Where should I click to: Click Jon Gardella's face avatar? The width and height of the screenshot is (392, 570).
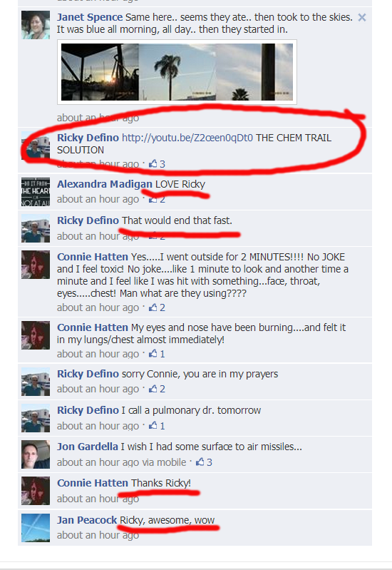(36, 454)
